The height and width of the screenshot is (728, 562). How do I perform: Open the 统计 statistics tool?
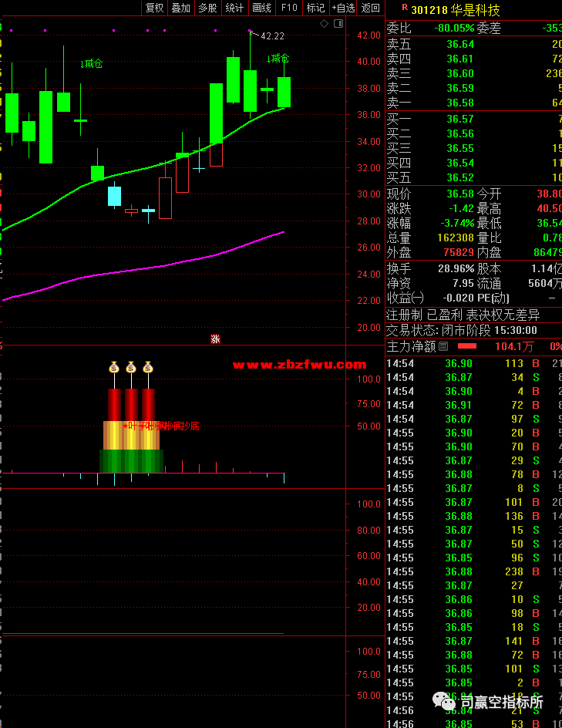[234, 8]
